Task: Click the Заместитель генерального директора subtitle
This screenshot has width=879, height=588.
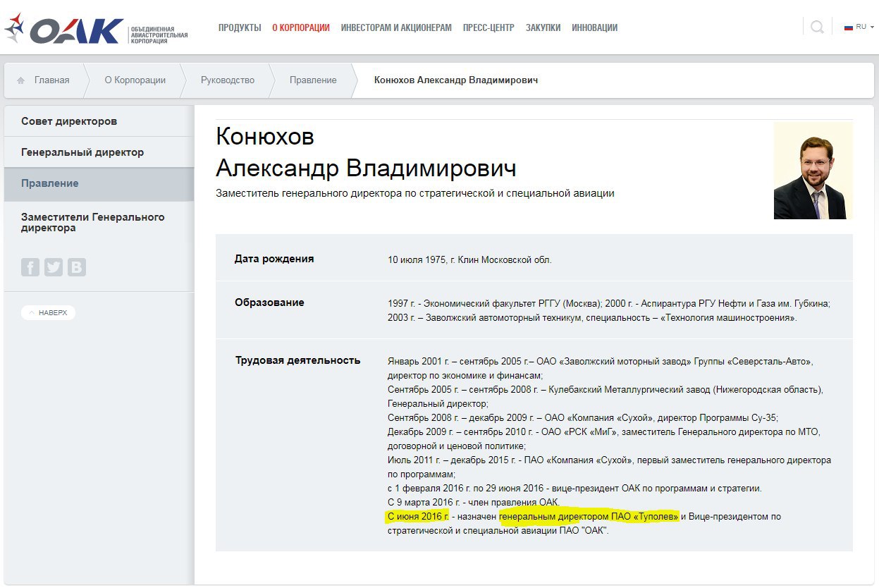Action: pyautogui.click(x=415, y=193)
